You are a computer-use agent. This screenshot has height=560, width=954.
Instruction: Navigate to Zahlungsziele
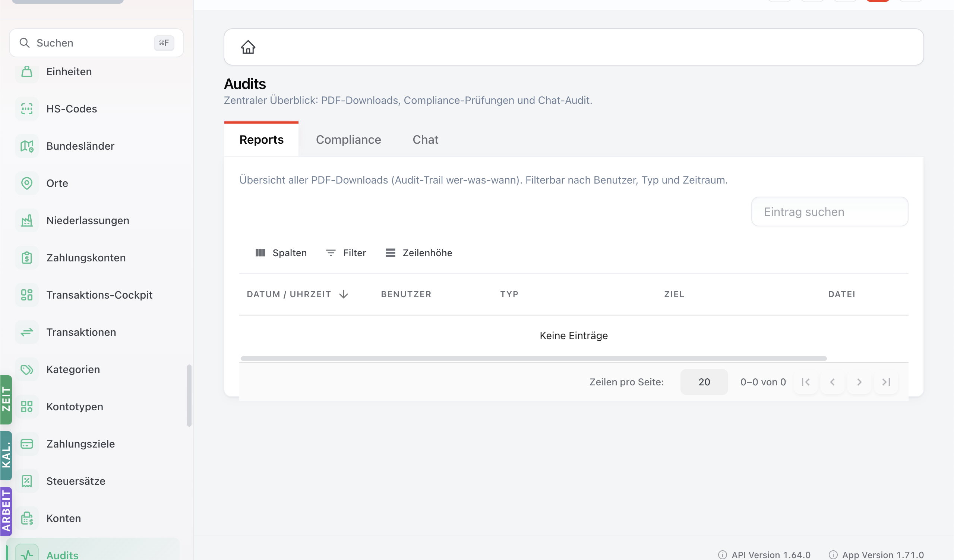click(80, 444)
